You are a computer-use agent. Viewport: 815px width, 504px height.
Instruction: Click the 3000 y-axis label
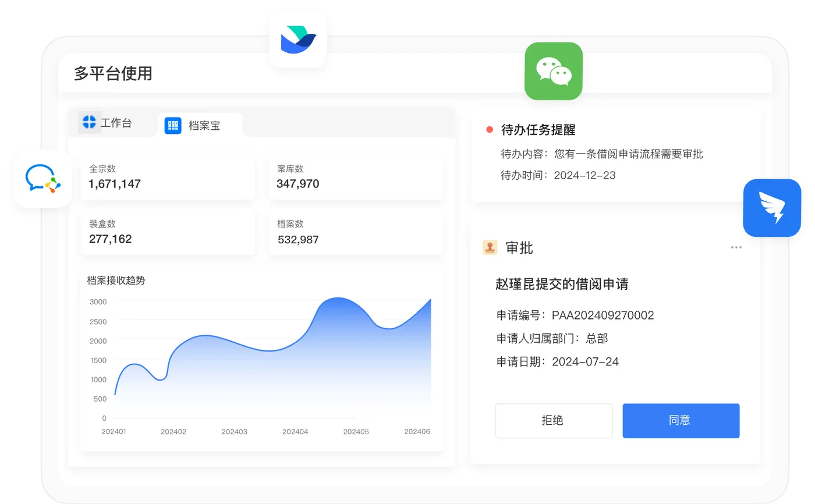(x=98, y=301)
